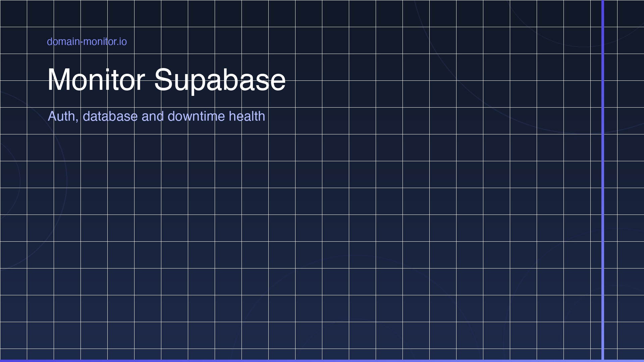
Task: Click the word health in the subtitle
Action: click(248, 116)
